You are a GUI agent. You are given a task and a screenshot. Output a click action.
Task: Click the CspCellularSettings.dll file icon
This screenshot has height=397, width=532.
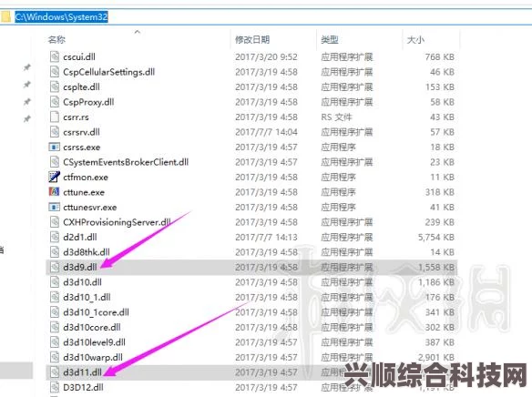pyautogui.click(x=55, y=72)
